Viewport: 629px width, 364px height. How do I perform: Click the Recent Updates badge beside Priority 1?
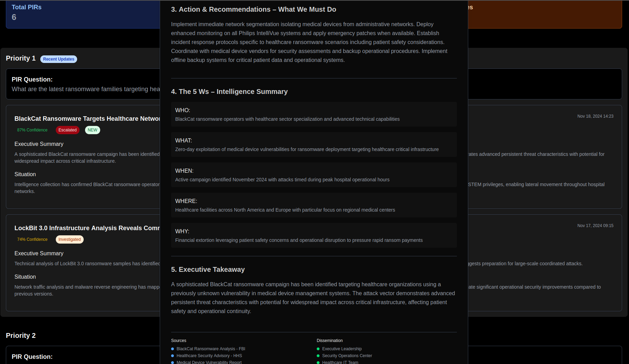pos(58,59)
